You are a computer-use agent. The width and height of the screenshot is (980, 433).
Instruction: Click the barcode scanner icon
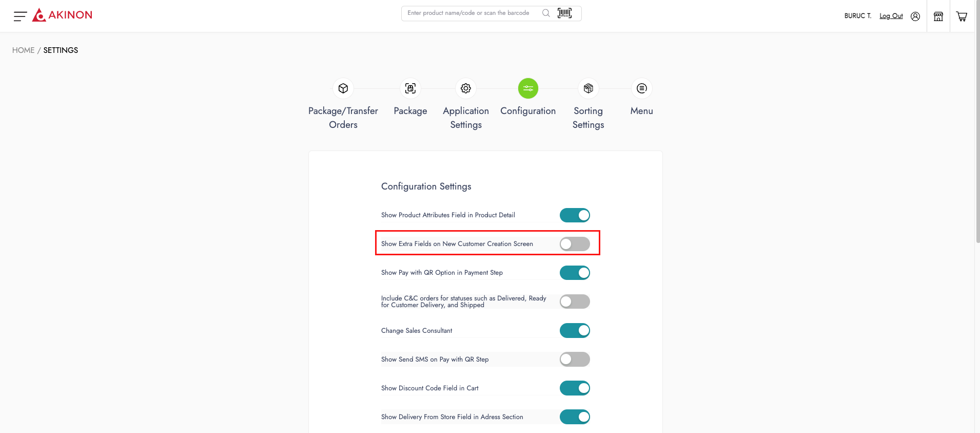tap(564, 13)
